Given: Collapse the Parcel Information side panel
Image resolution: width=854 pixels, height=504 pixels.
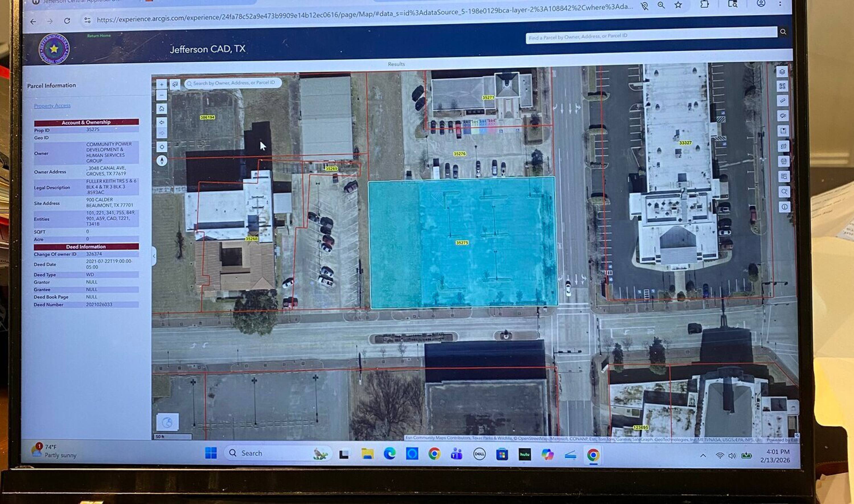Looking at the screenshot, I should [x=154, y=256].
